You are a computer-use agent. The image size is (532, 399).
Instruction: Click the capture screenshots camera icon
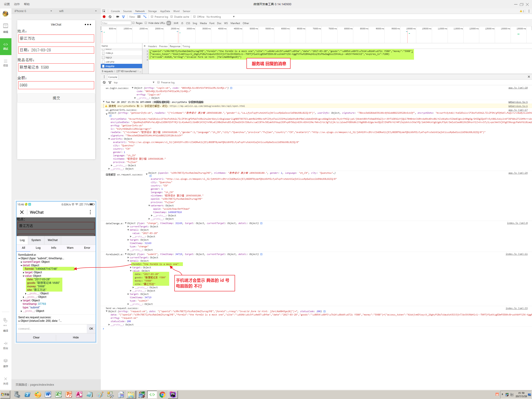[x=118, y=17]
